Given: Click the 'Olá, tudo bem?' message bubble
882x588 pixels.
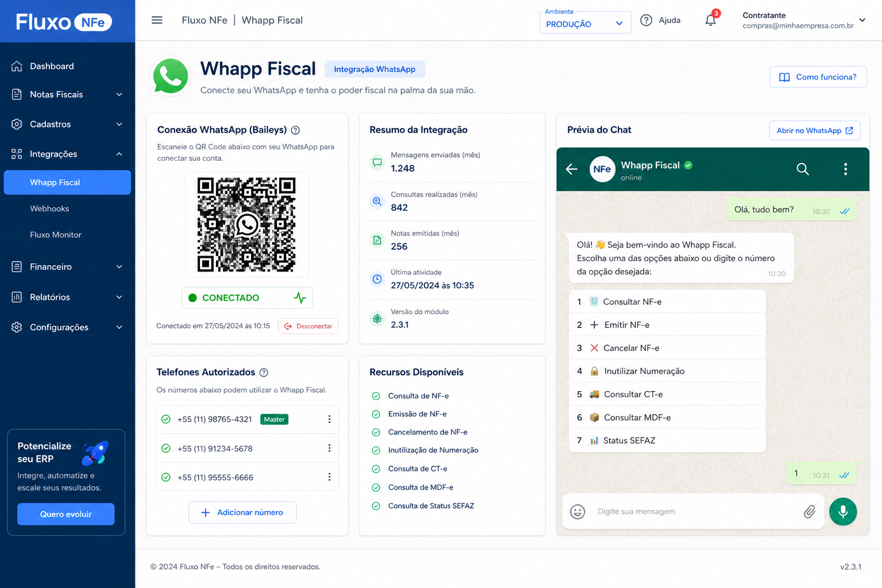Looking at the screenshot, I should (x=792, y=210).
